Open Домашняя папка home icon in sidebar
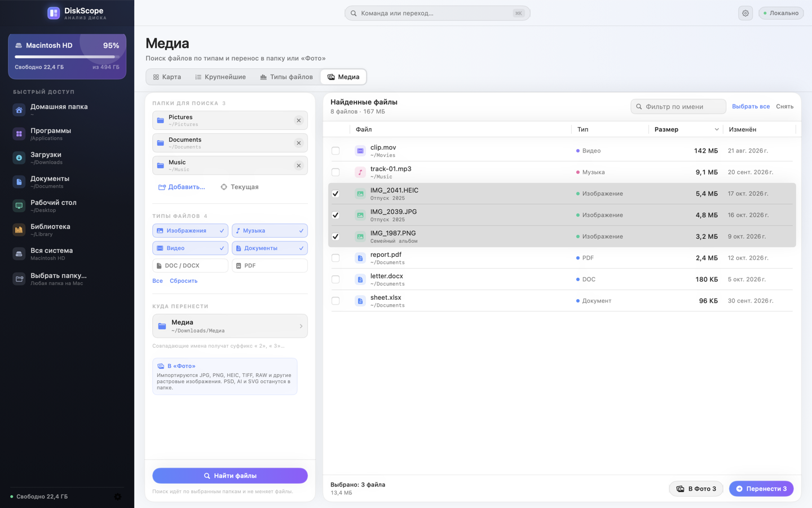Image resolution: width=812 pixels, height=508 pixels. tap(19, 110)
